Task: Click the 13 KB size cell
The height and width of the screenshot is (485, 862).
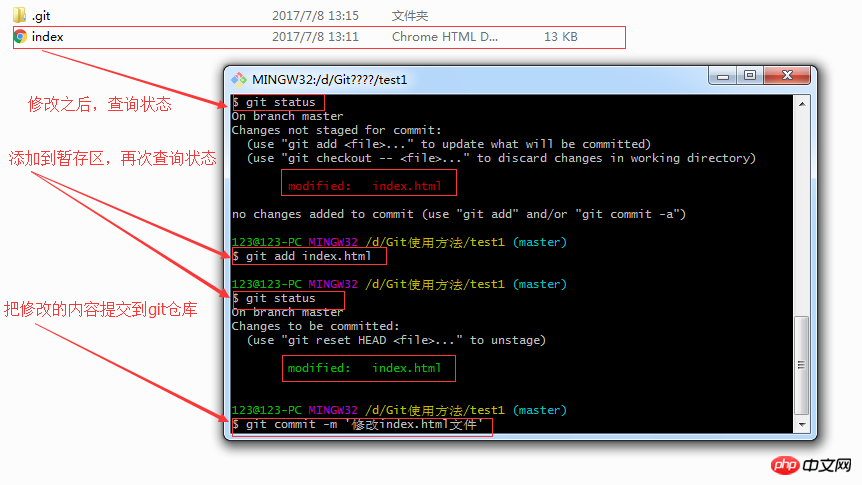Action: click(561, 37)
